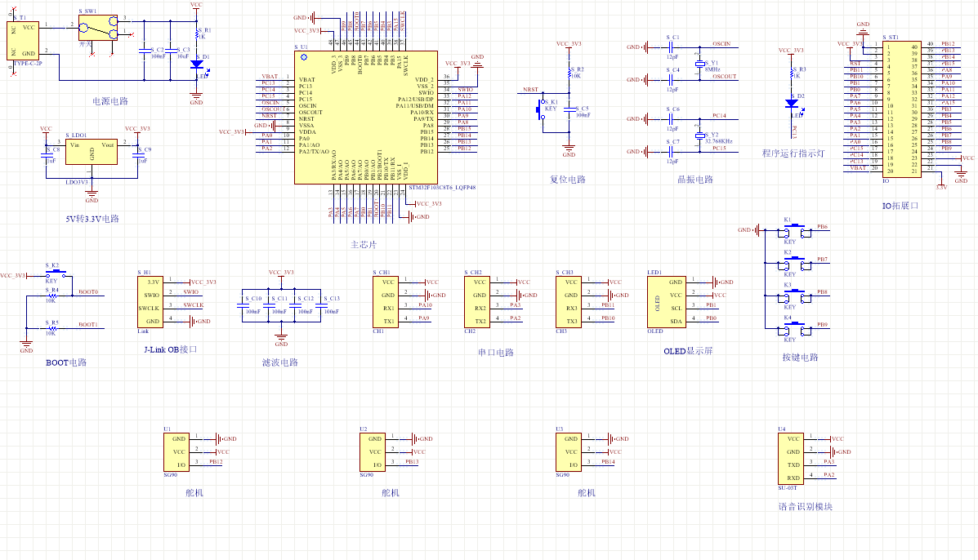Select the S_ST1 IO expansion header
This screenshot has height=560, width=978.
point(902,109)
